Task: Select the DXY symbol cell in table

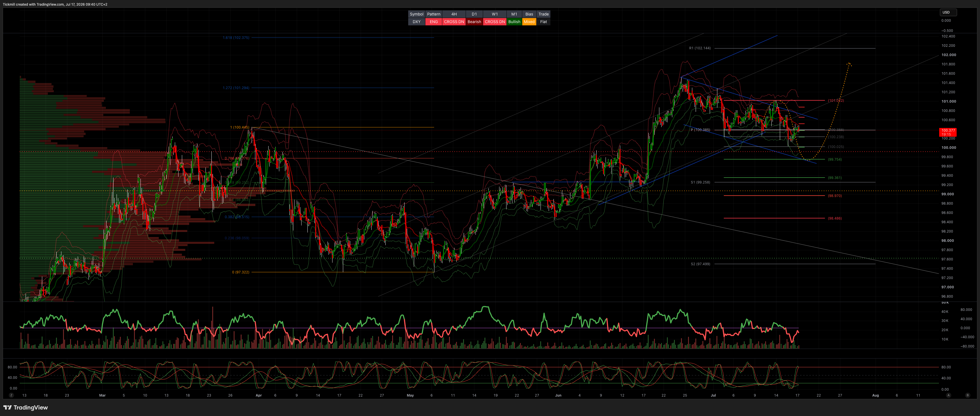Action: (x=417, y=22)
